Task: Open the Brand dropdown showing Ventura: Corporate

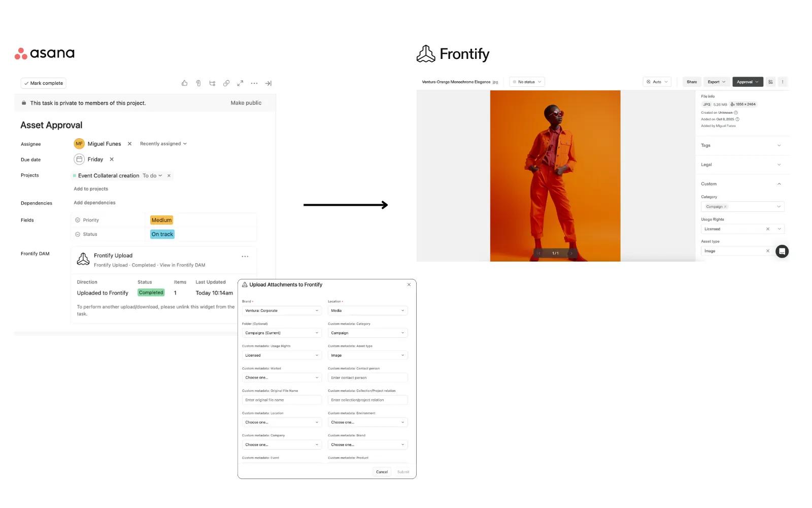Action: tap(282, 310)
